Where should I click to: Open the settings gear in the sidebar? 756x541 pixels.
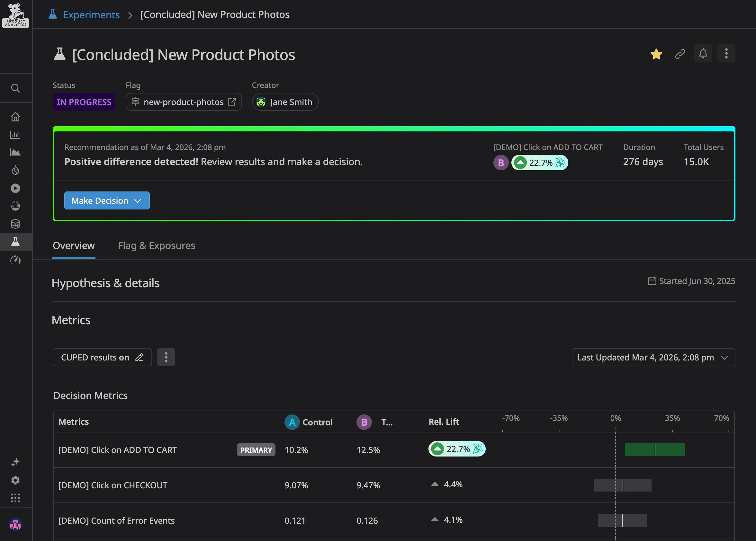tap(16, 480)
